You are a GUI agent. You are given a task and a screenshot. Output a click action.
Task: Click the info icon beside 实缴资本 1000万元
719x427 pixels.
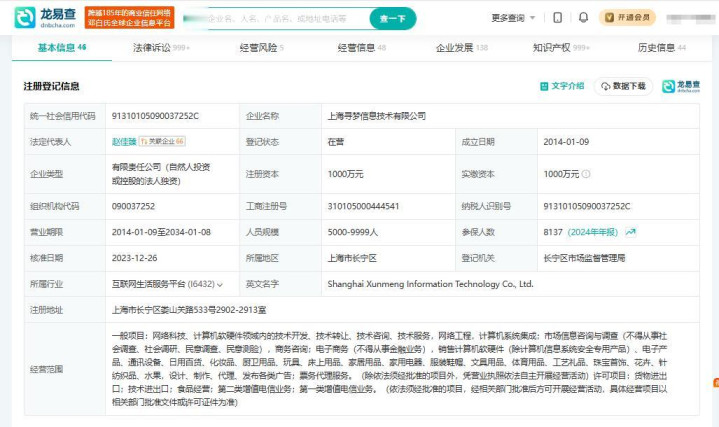tap(585, 174)
